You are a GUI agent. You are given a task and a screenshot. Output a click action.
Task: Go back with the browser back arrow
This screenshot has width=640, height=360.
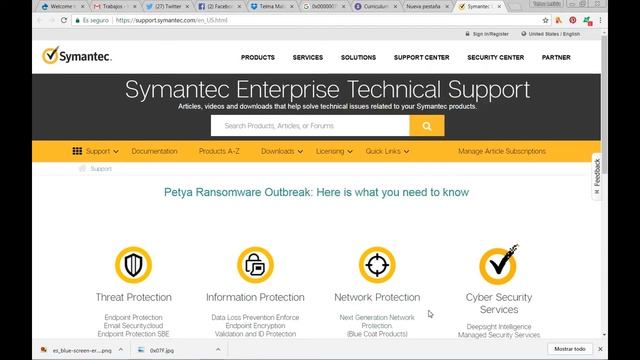click(40, 20)
